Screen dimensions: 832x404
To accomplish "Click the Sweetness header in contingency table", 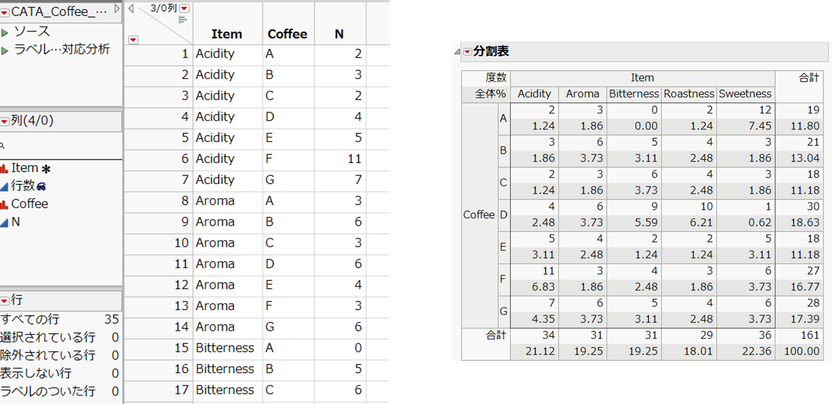I will pyautogui.click(x=744, y=93).
